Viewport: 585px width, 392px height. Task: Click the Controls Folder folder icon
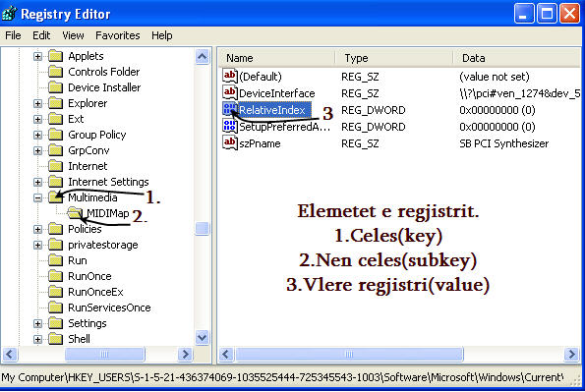coord(56,72)
